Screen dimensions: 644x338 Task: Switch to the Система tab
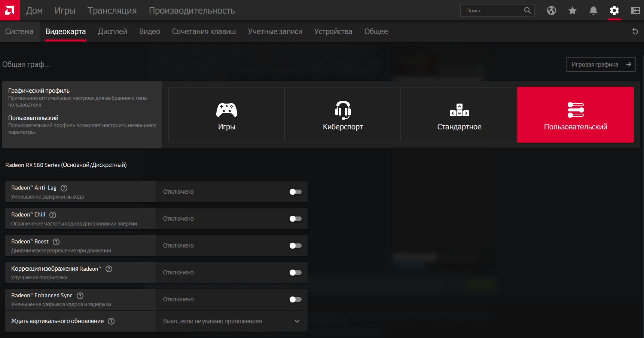(19, 31)
